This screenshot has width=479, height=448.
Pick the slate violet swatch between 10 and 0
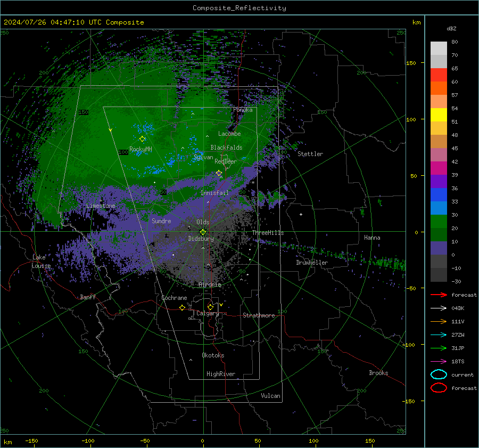point(439,248)
